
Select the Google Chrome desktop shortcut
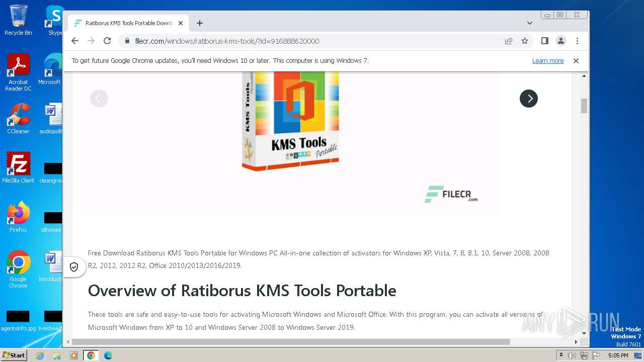click(18, 269)
